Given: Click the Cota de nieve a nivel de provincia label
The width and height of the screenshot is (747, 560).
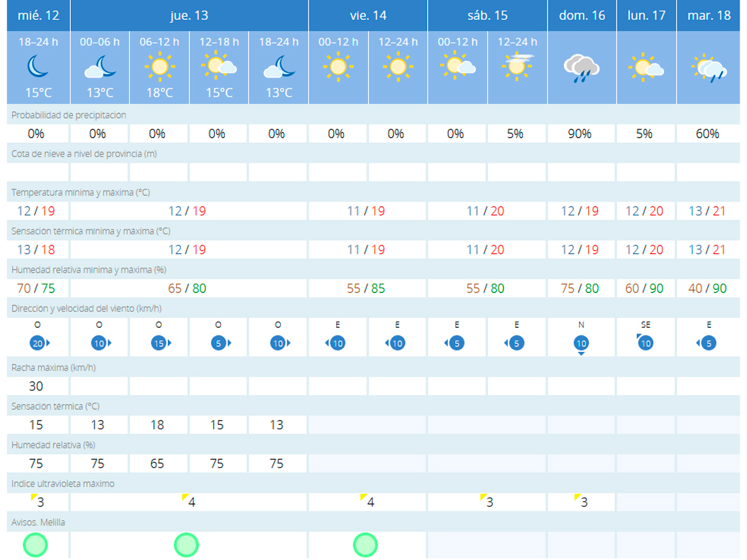Looking at the screenshot, I should click(x=84, y=154).
